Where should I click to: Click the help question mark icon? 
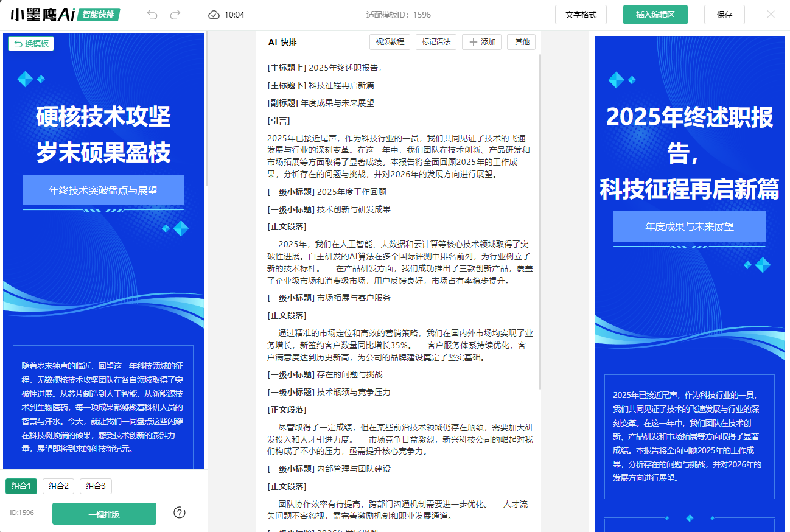pos(180,513)
